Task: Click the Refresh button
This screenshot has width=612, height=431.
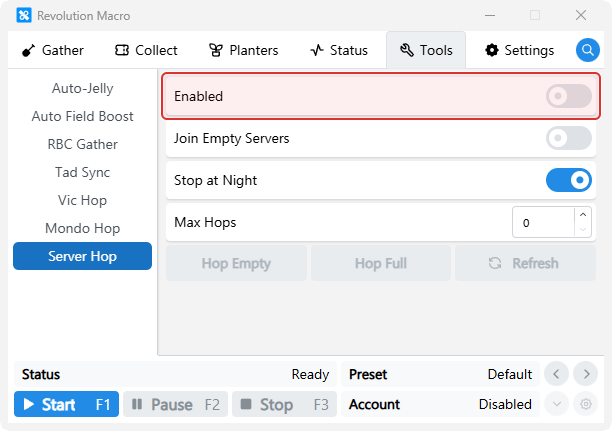Action: pos(525,263)
